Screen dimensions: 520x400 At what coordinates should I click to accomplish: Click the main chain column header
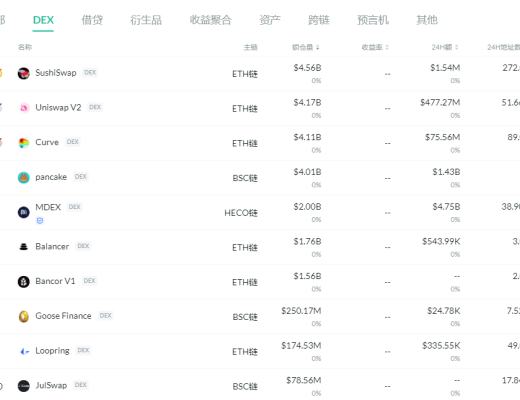[x=250, y=47]
